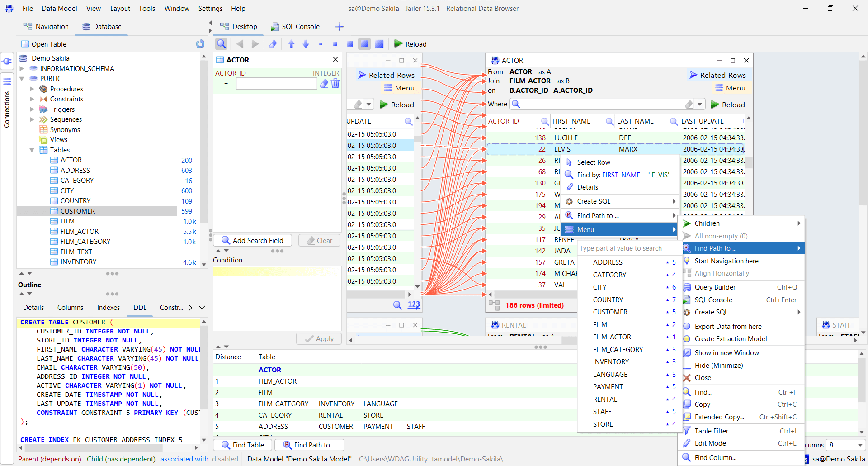Choose Start Navigation here from menu
The height and width of the screenshot is (466, 868).
pyautogui.click(x=726, y=261)
